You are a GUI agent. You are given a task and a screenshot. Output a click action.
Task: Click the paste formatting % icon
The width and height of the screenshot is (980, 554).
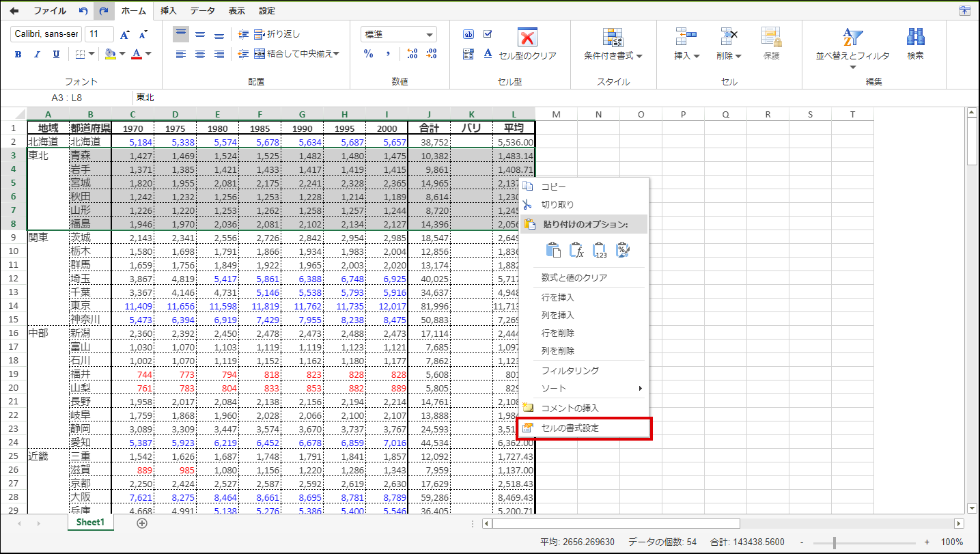[x=623, y=250]
